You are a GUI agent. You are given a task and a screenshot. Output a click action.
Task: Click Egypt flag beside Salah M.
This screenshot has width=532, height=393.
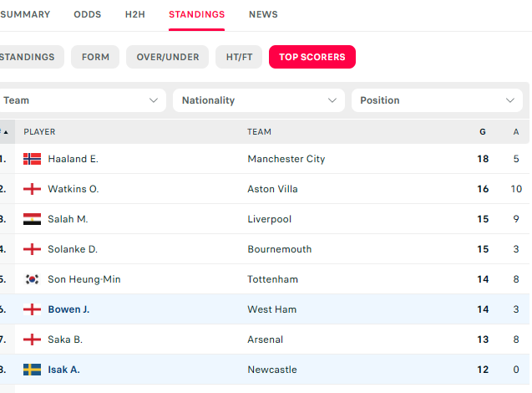pos(32,219)
